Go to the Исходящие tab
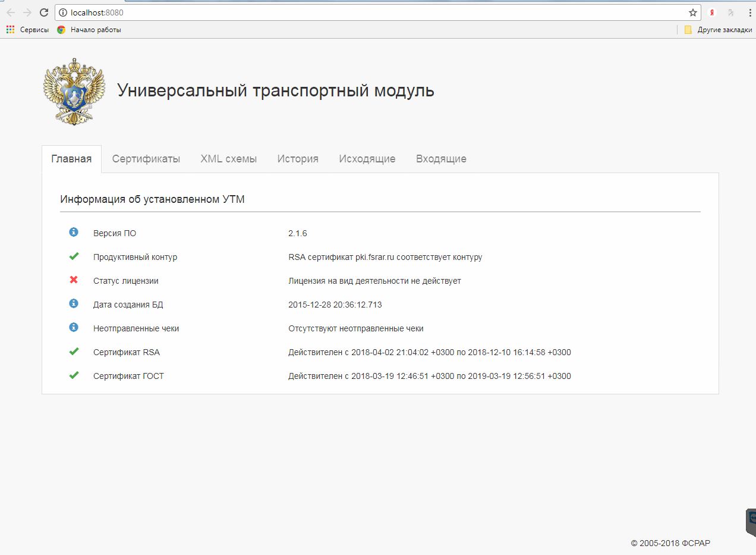Screen dimensions: 756x555 tap(367, 159)
